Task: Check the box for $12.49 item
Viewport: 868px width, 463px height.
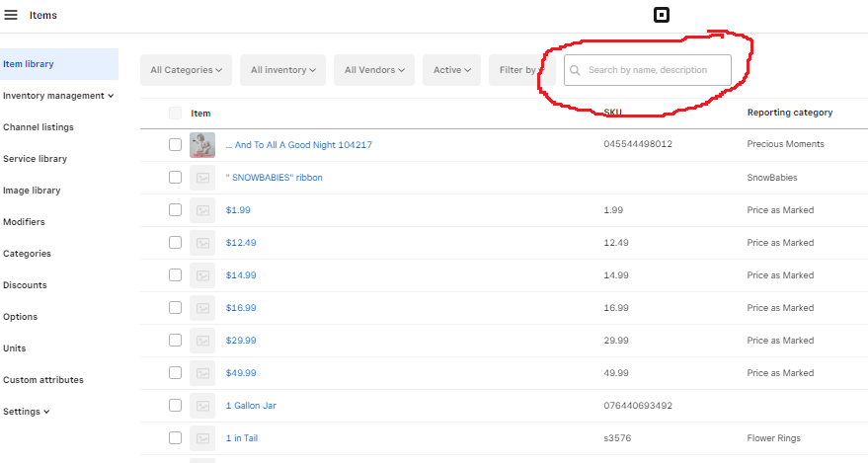Action: point(175,243)
